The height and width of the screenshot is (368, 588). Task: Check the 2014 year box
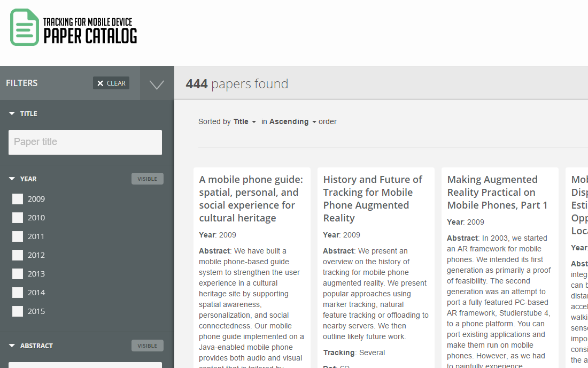[18, 293]
